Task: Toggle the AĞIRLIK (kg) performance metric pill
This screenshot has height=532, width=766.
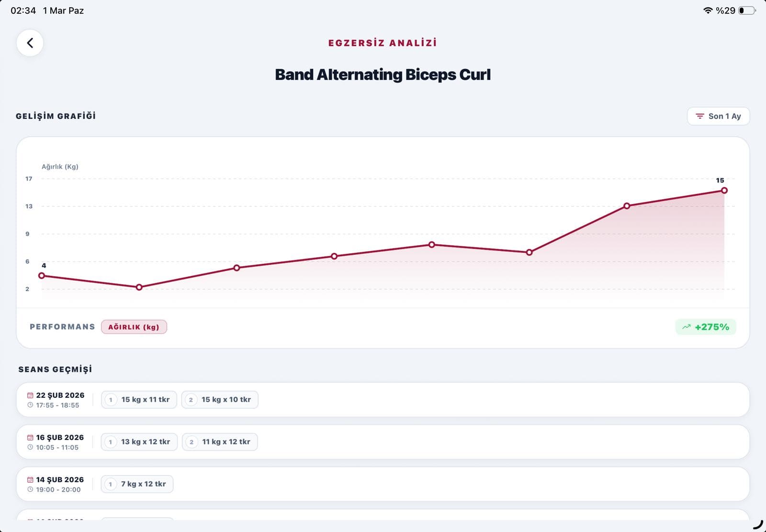Action: tap(134, 327)
